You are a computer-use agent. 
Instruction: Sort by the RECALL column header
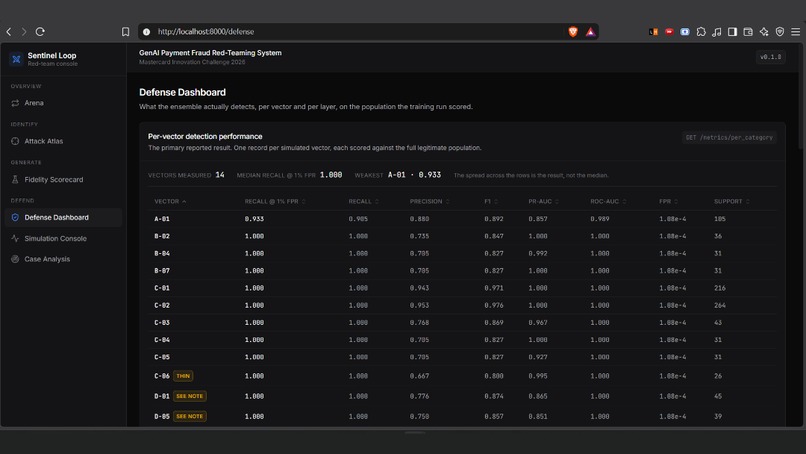coord(363,202)
